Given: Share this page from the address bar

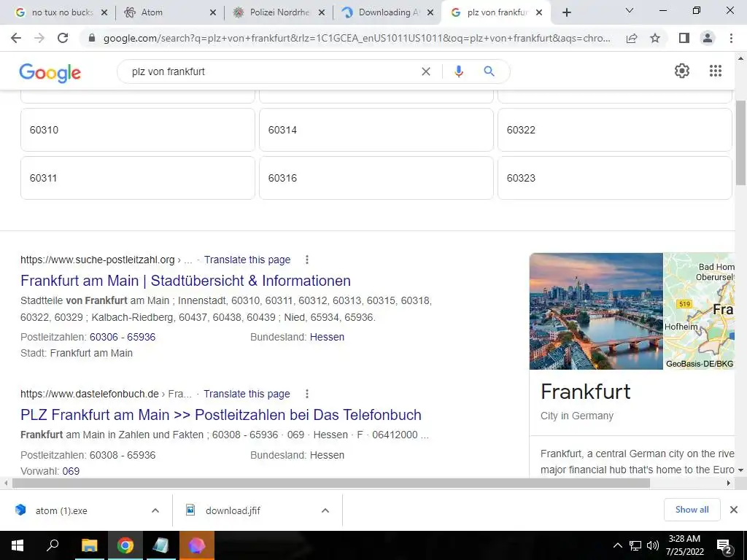Looking at the screenshot, I should click(x=632, y=38).
